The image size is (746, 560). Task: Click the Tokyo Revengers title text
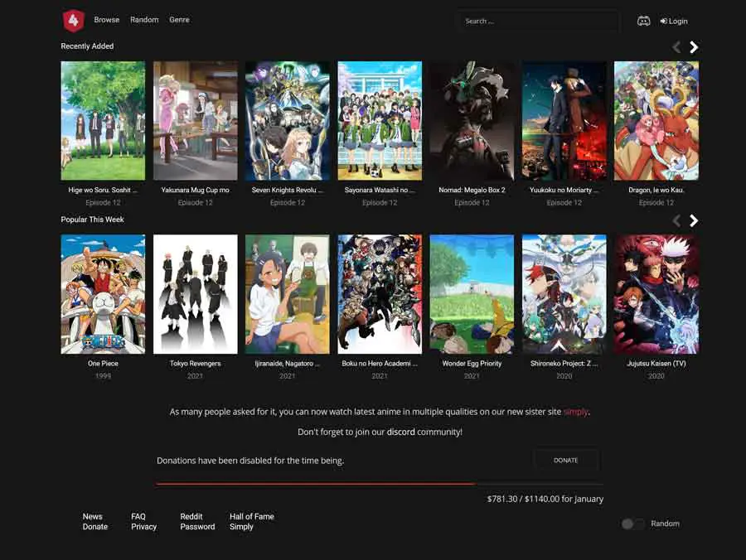(195, 363)
